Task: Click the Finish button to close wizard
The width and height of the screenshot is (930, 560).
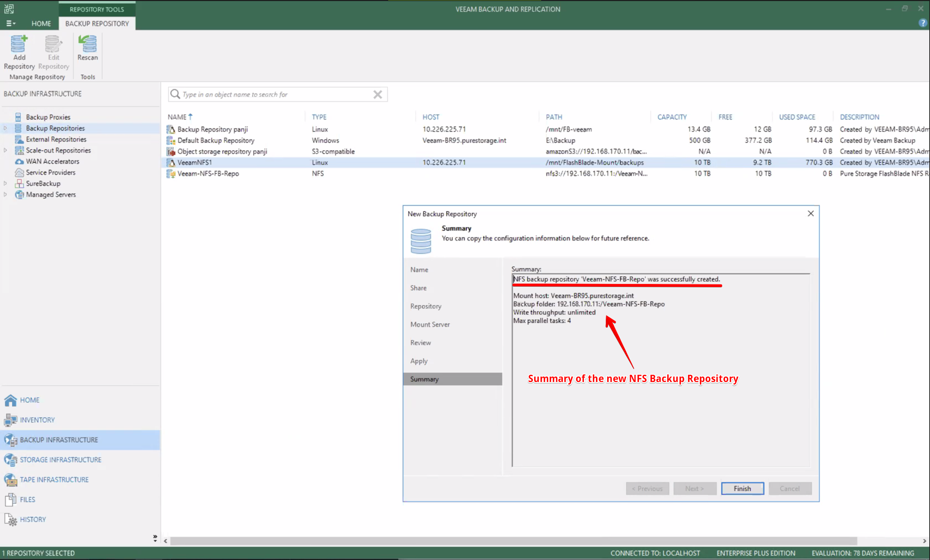Action: (743, 488)
